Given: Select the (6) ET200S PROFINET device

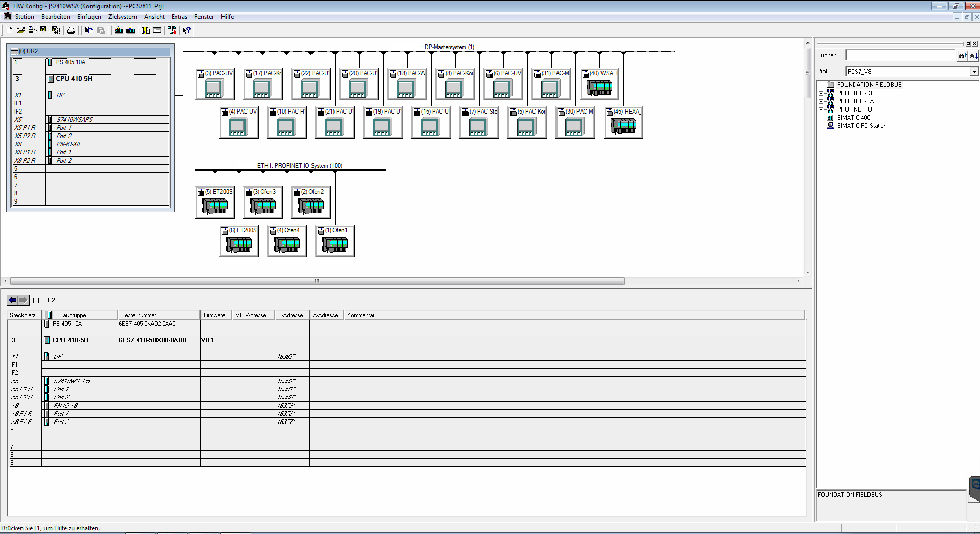Looking at the screenshot, I should pyautogui.click(x=239, y=241).
